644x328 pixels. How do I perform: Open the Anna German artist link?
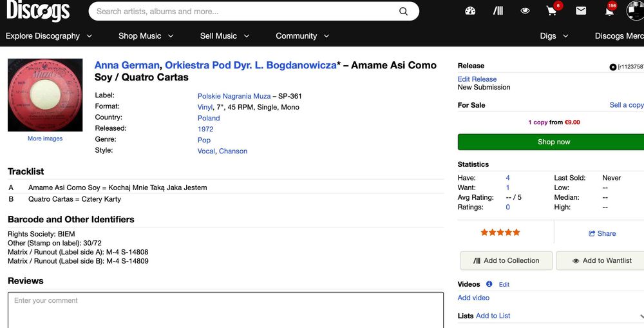point(127,65)
